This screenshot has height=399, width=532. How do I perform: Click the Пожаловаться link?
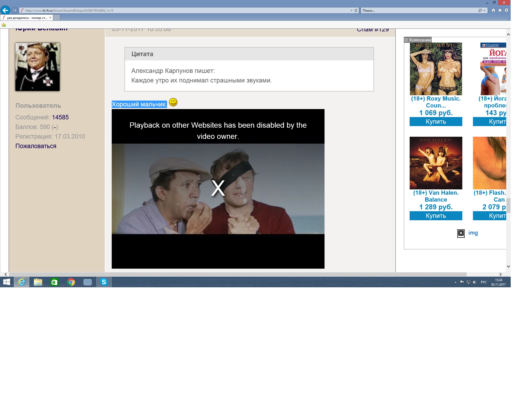pyautogui.click(x=36, y=146)
